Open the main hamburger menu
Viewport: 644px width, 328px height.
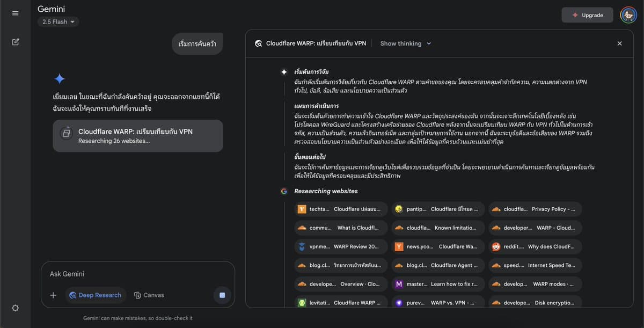(x=15, y=13)
